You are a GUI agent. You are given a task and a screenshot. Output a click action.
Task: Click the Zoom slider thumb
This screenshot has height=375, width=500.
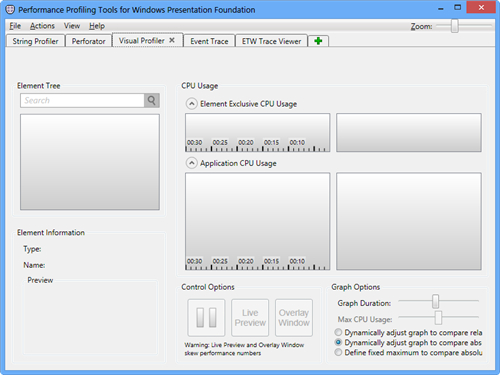pyautogui.click(x=455, y=26)
